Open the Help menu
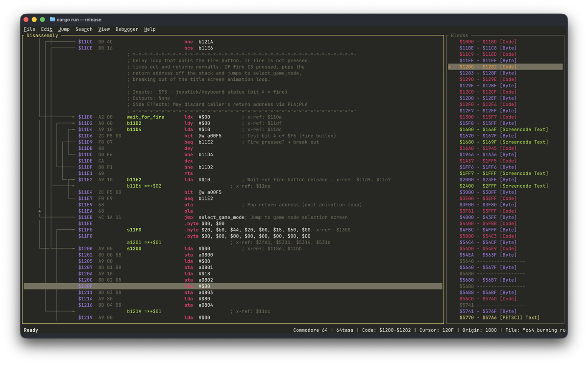 pos(150,29)
